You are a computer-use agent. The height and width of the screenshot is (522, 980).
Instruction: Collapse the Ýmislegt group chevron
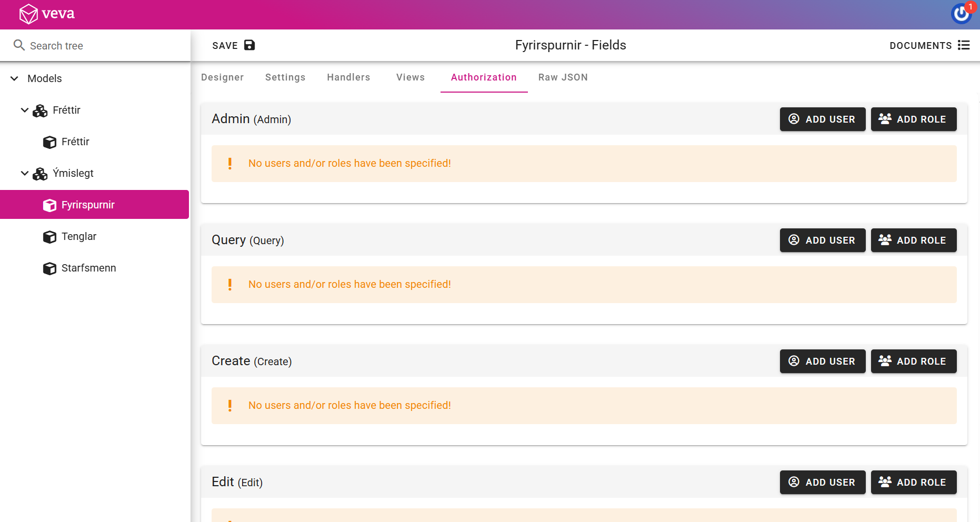(24, 173)
